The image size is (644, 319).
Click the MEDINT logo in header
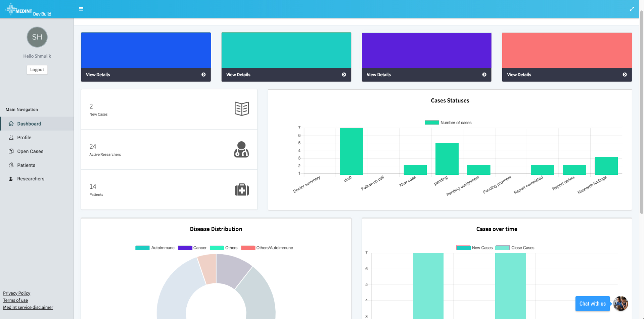point(28,10)
